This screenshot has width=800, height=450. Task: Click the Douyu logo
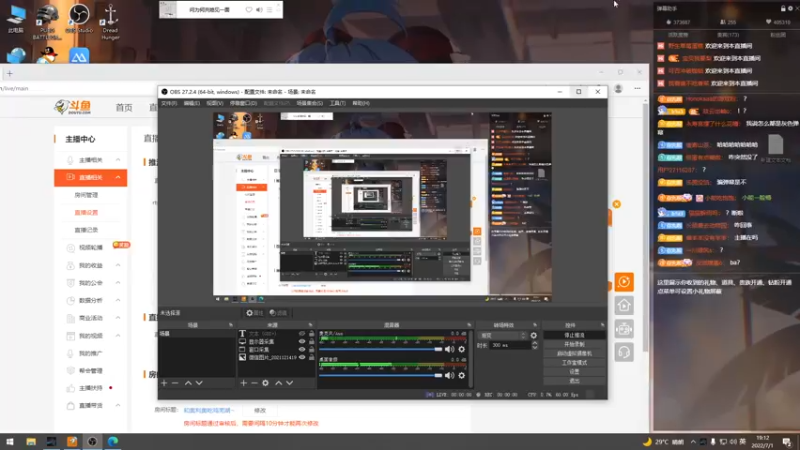73,107
